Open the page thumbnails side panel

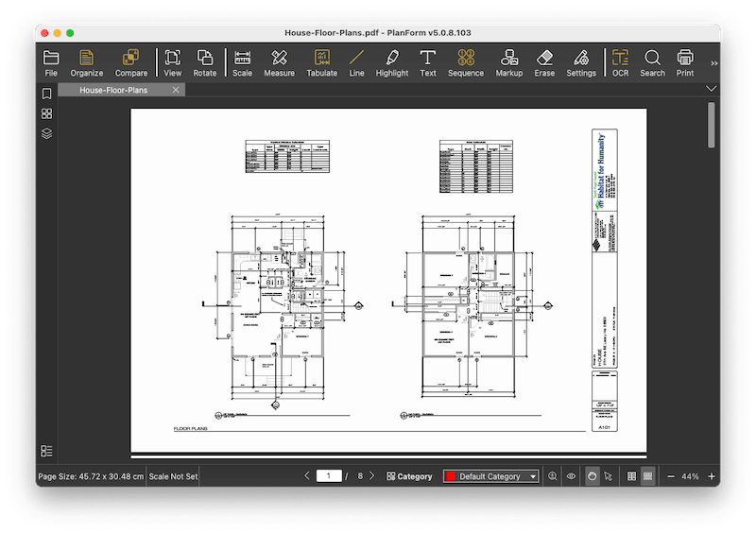click(x=46, y=113)
